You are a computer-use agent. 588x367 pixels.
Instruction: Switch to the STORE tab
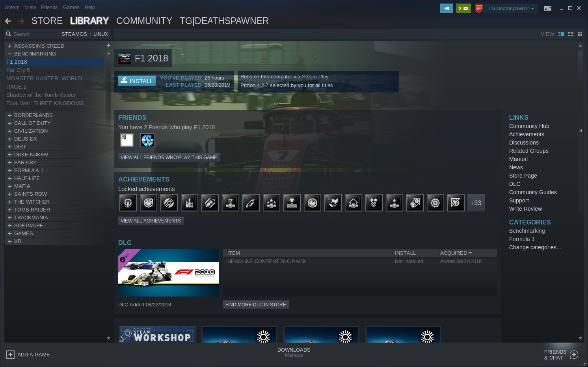pyautogui.click(x=47, y=21)
